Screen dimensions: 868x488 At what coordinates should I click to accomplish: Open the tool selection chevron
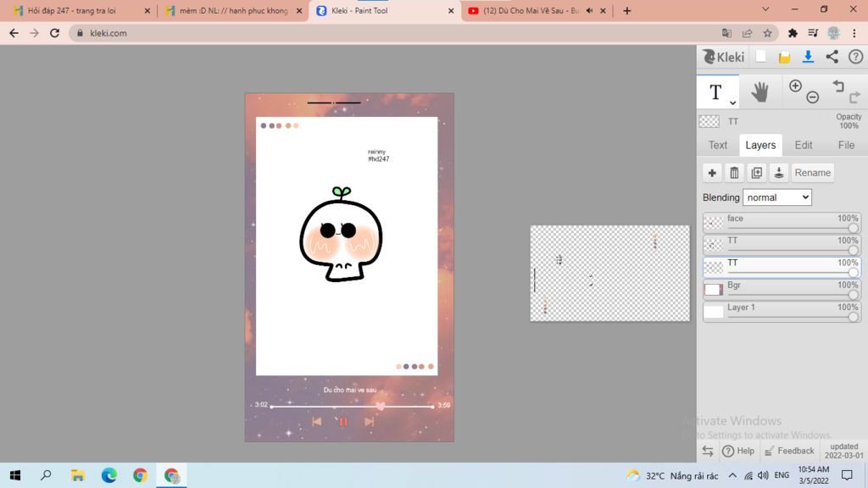pyautogui.click(x=732, y=103)
